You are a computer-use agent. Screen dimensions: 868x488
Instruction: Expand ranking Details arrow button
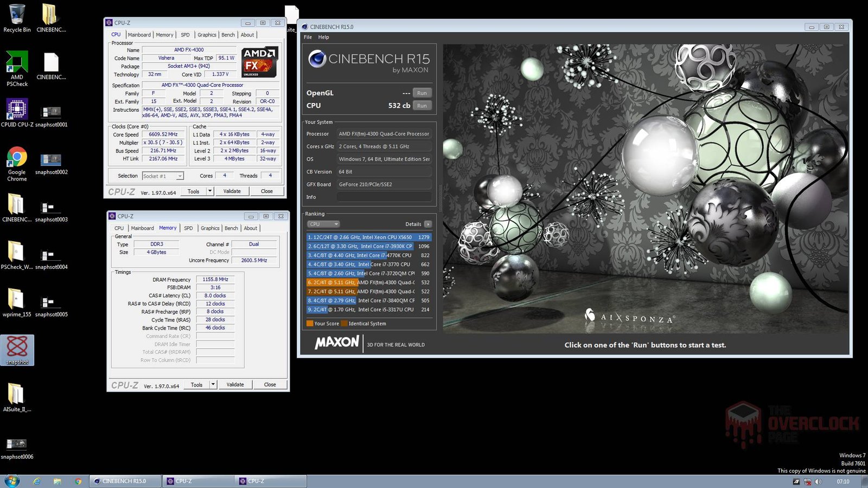[x=428, y=224]
